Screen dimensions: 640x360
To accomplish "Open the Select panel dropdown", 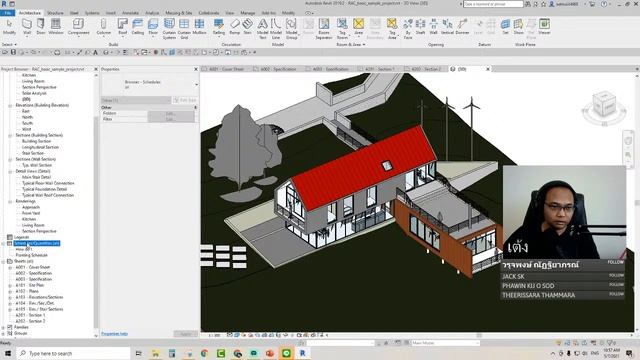I will 9,44.
